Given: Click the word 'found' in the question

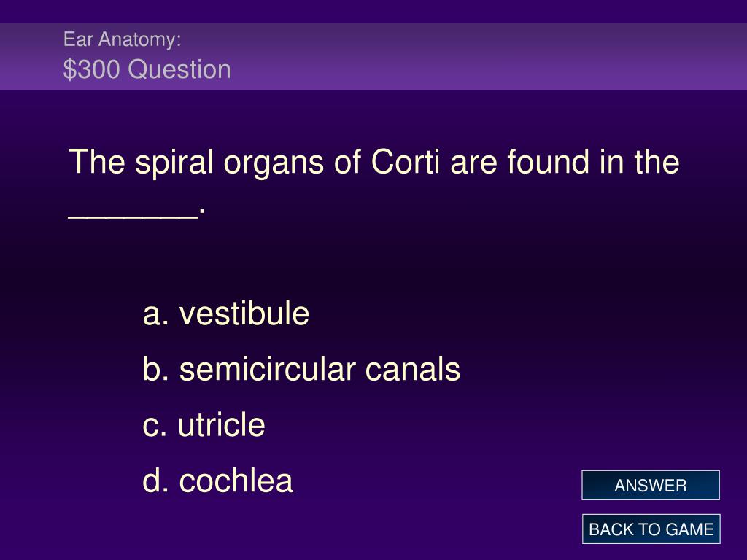Looking at the screenshot, I should tap(548, 161).
